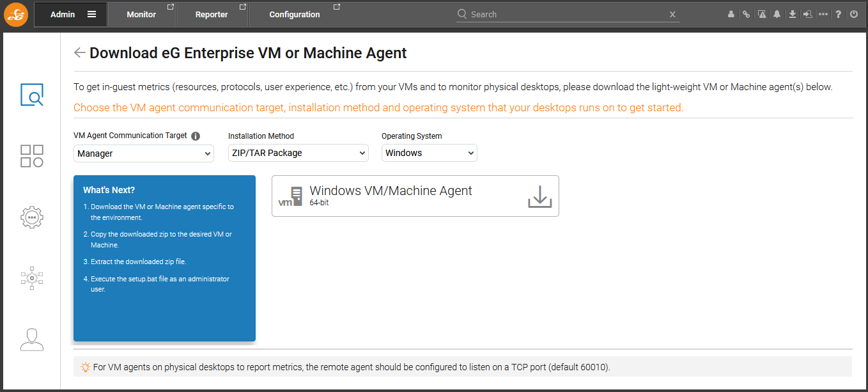The image size is (868, 392).
Task: Click the Installation Method label
Action: [x=261, y=136]
